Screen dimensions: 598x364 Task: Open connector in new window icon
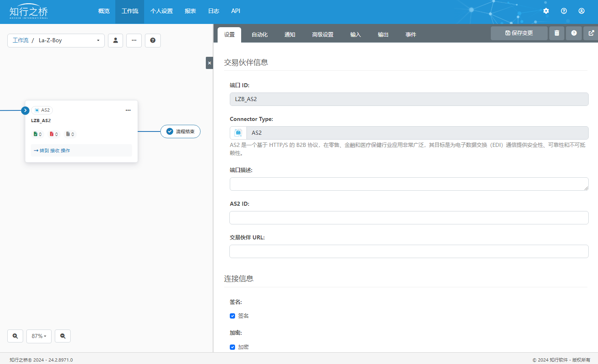click(591, 33)
